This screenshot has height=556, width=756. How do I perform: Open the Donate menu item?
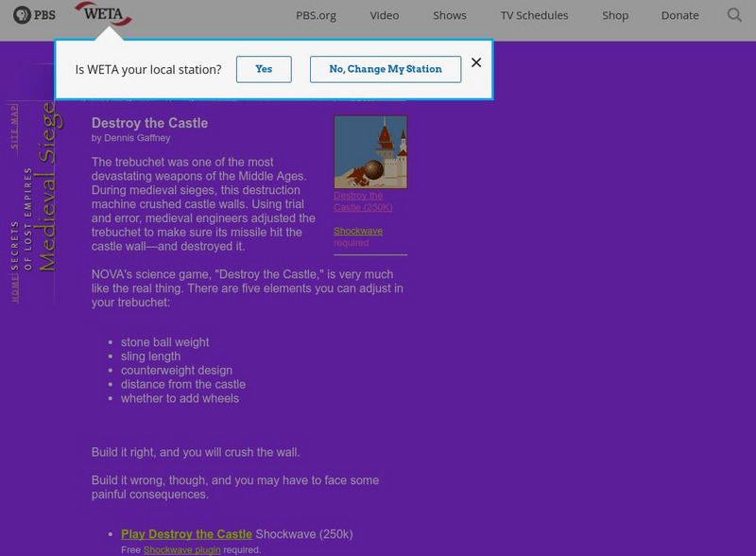point(679,15)
